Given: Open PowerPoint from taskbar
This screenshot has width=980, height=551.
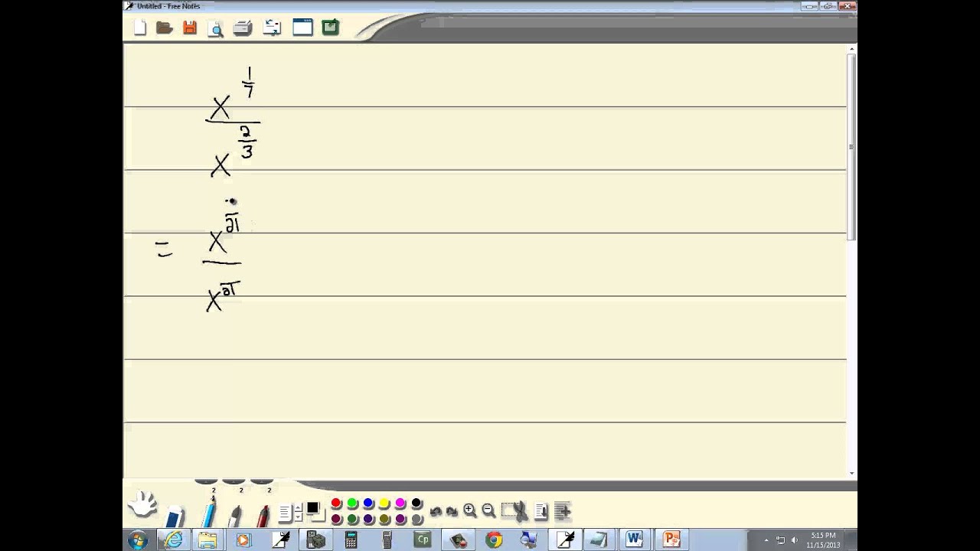Looking at the screenshot, I should pyautogui.click(x=671, y=540).
